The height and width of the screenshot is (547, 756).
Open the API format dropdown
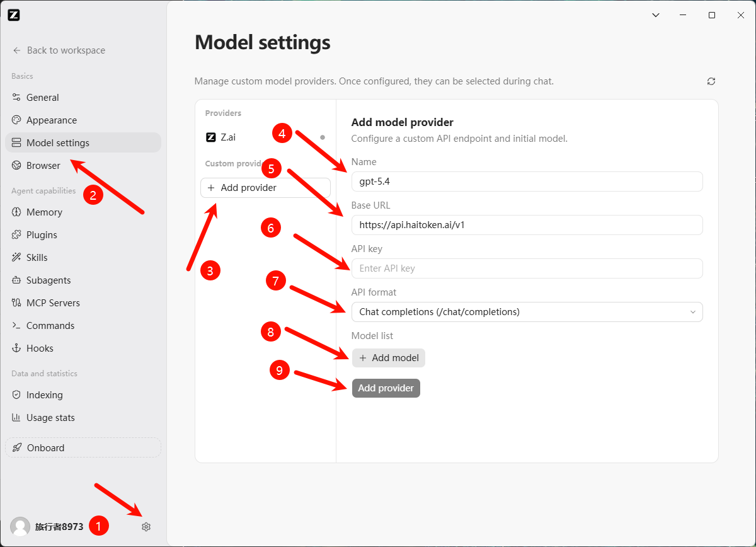click(527, 312)
